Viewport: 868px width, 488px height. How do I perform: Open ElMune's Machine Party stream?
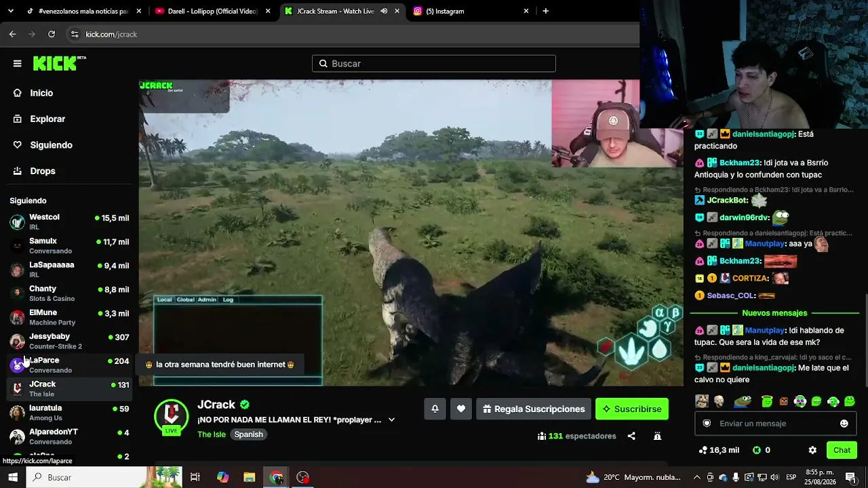pos(69,317)
